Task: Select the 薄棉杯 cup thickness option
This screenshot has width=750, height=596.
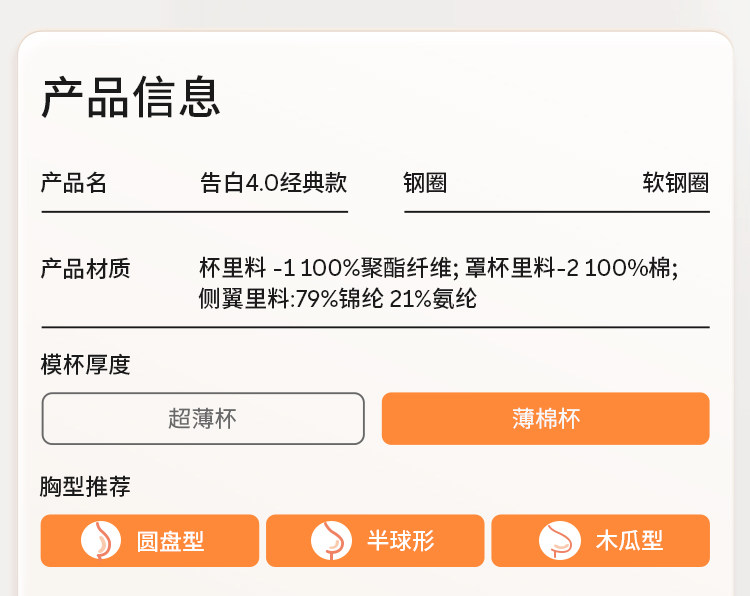Action: click(x=545, y=418)
